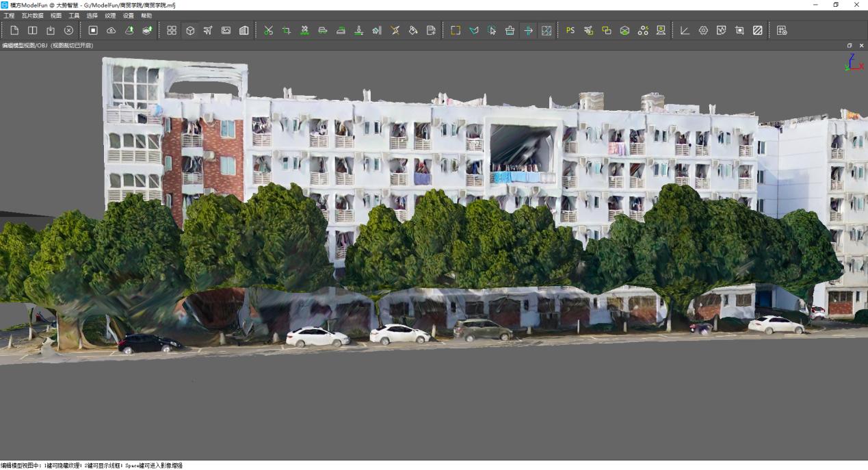Select the green polygon lasso tool
This screenshot has height=470, width=868.
point(473,30)
